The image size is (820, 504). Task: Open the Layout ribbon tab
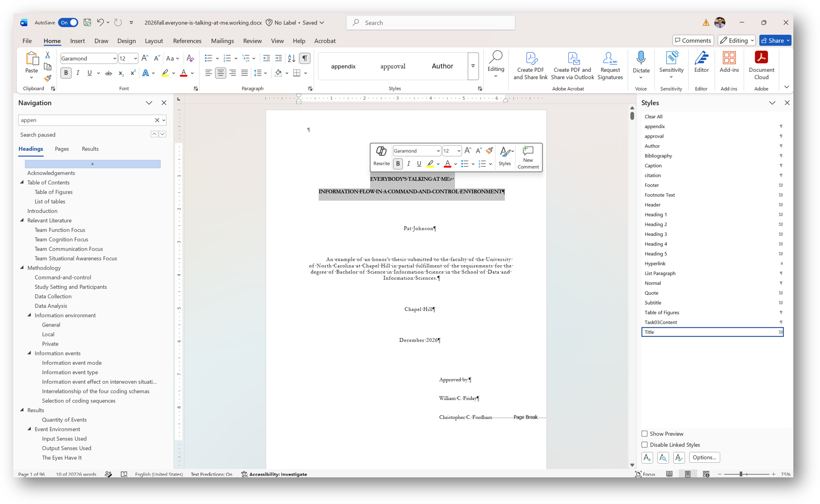pyautogui.click(x=154, y=41)
